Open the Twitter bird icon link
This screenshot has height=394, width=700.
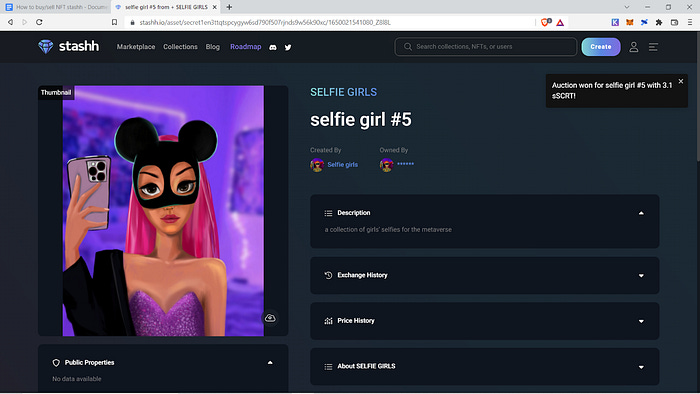288,47
